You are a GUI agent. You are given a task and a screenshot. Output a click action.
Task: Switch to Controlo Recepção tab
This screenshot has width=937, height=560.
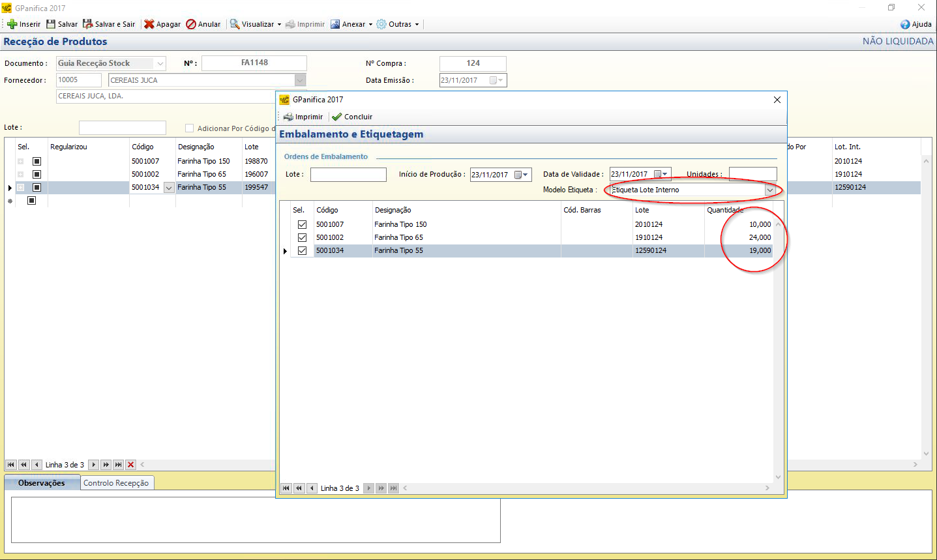point(116,483)
